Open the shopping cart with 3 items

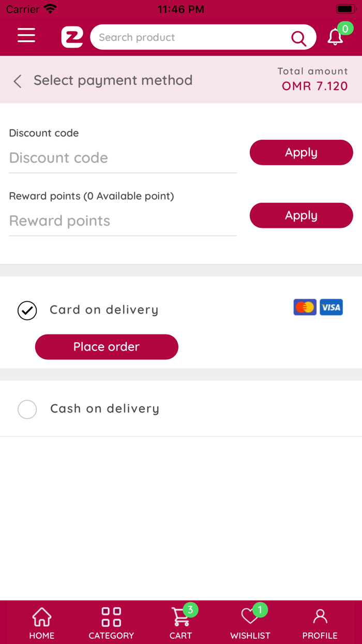pos(180,619)
